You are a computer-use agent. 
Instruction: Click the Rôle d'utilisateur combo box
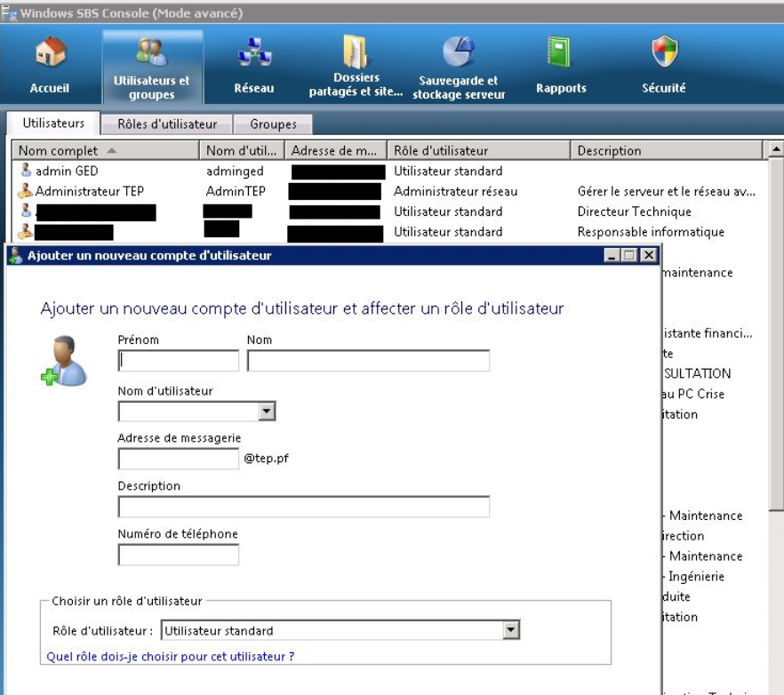point(340,630)
